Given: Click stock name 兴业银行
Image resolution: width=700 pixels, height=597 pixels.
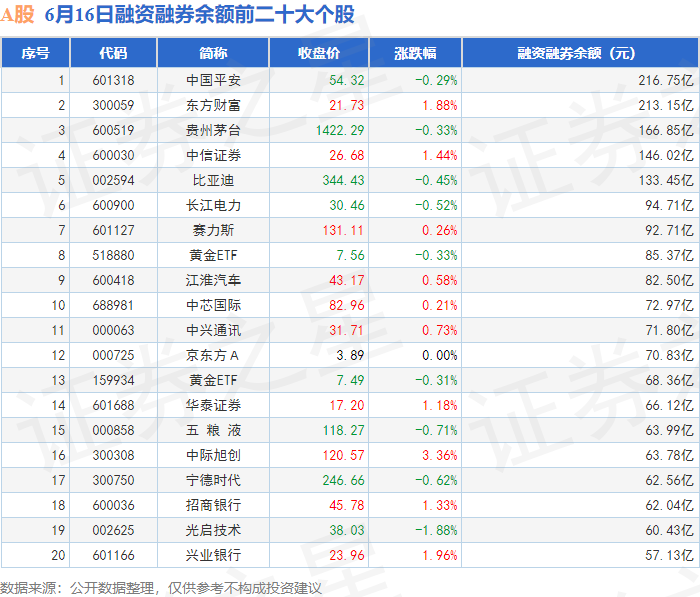Looking at the screenshot, I should pyautogui.click(x=213, y=555).
